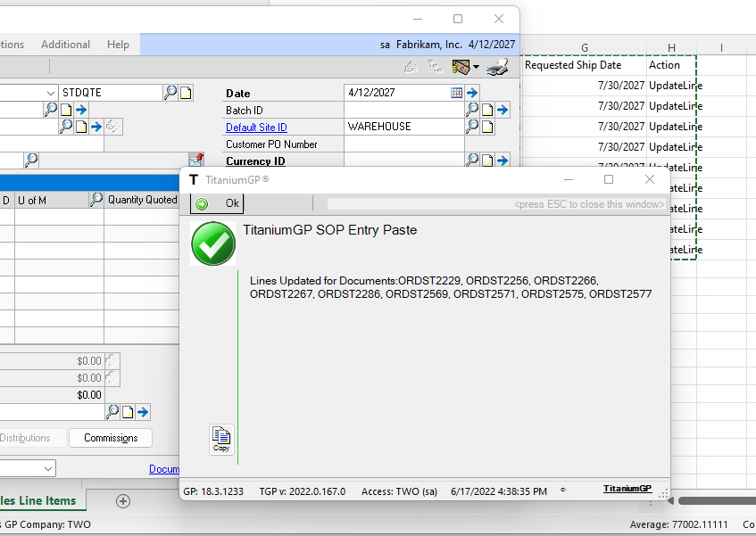Open the Help menu
The image size is (756, 536).
click(118, 45)
